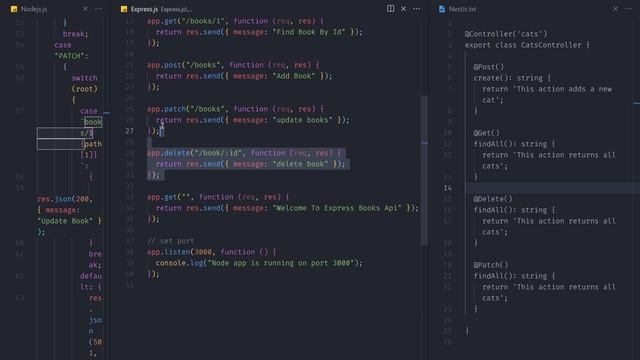640x360 pixels.
Task: Click the @Delete() decorator
Action: click(x=493, y=199)
